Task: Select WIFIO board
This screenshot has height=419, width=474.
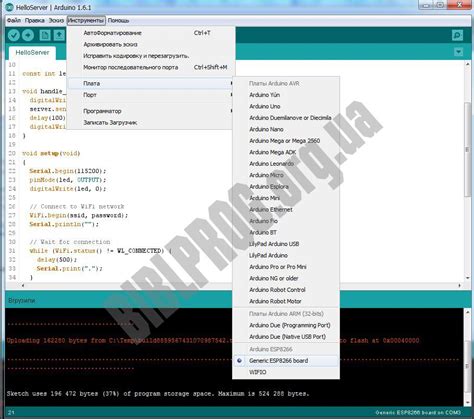Action: tap(286, 372)
